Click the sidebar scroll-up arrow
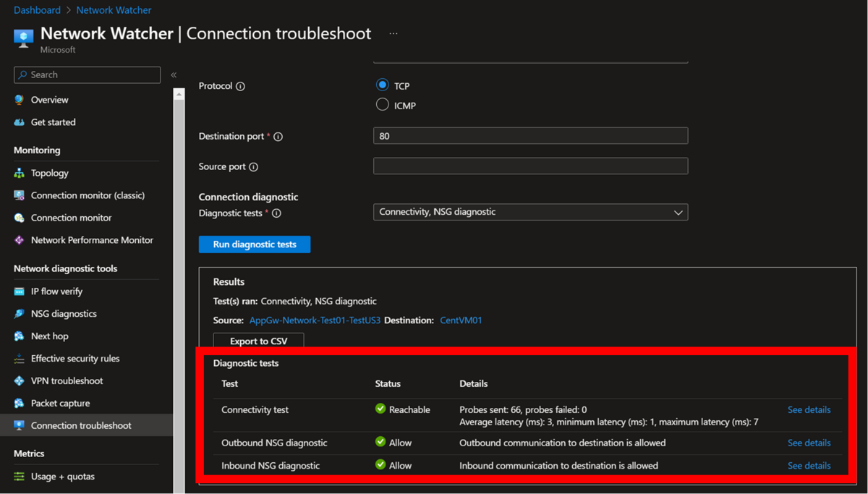Screen dimensions: 868x494 pyautogui.click(x=179, y=94)
